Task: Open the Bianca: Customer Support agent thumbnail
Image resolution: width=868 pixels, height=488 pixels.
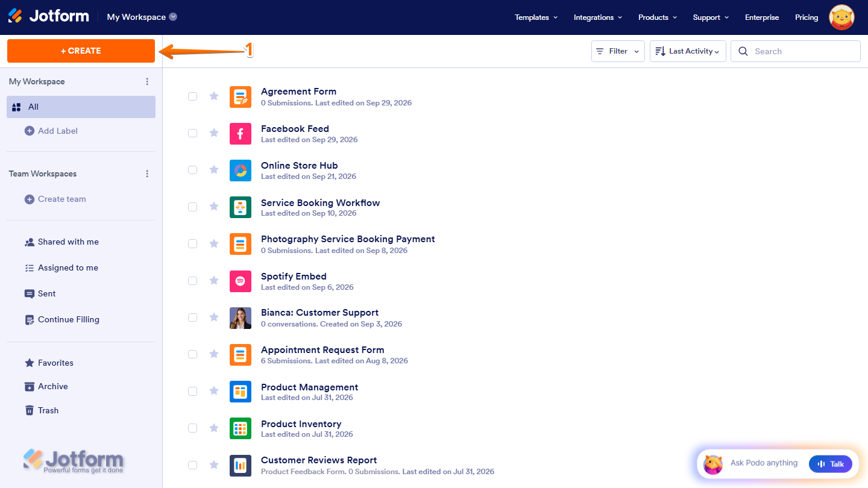Action: (x=241, y=318)
